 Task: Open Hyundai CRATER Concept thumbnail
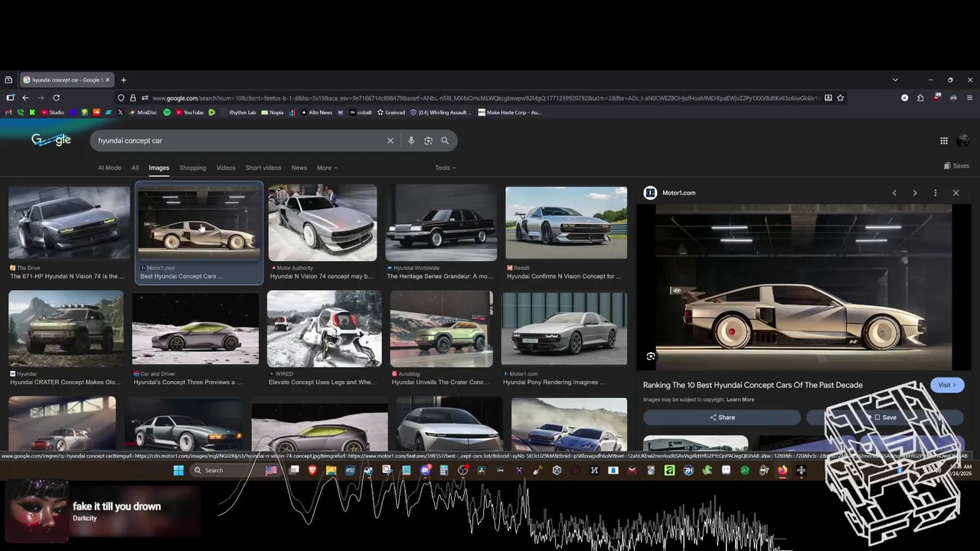tap(66, 328)
